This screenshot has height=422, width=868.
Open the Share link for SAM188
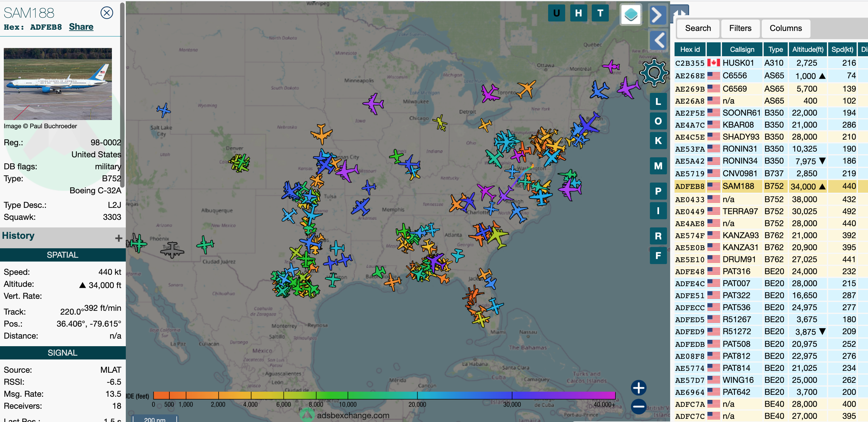(81, 27)
